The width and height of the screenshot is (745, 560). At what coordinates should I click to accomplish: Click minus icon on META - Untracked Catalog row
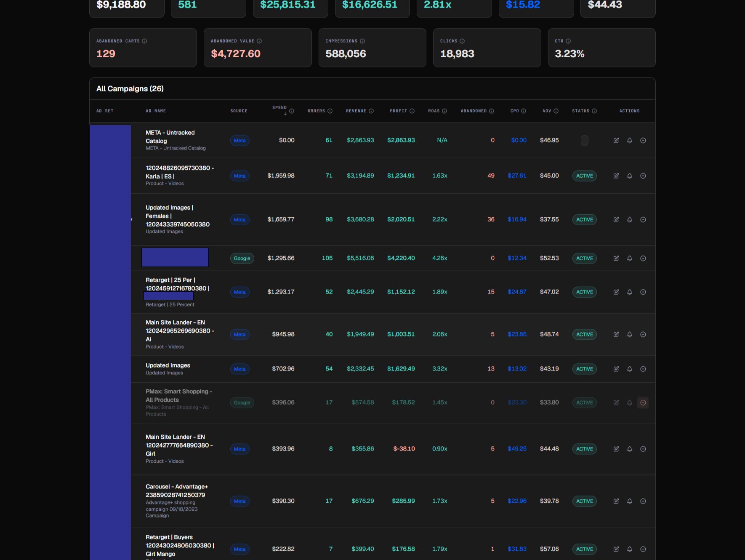[643, 141]
